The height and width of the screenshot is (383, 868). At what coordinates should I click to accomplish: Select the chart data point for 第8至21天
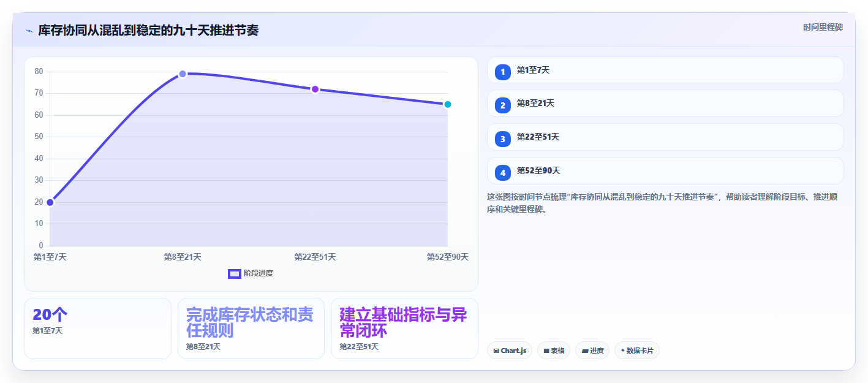(183, 74)
